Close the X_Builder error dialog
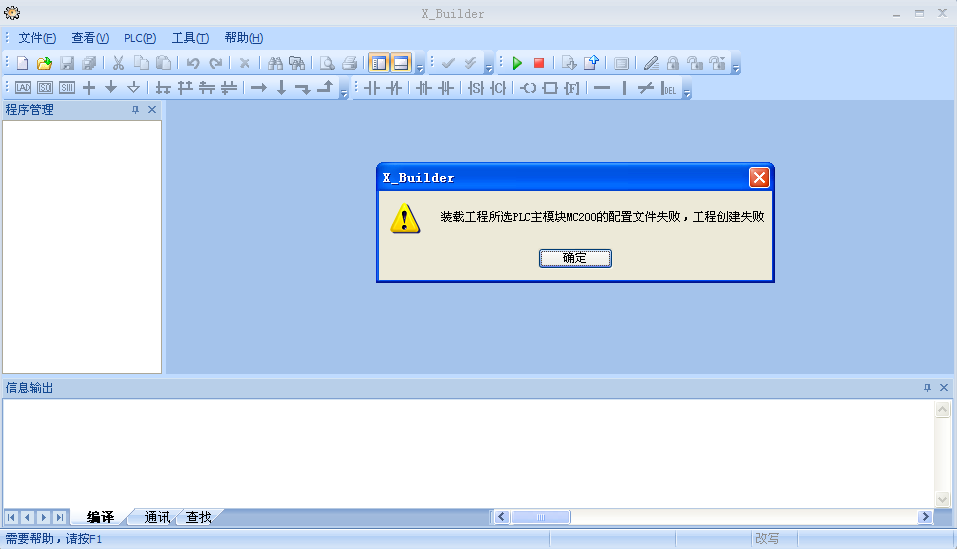The image size is (957, 549). [759, 178]
